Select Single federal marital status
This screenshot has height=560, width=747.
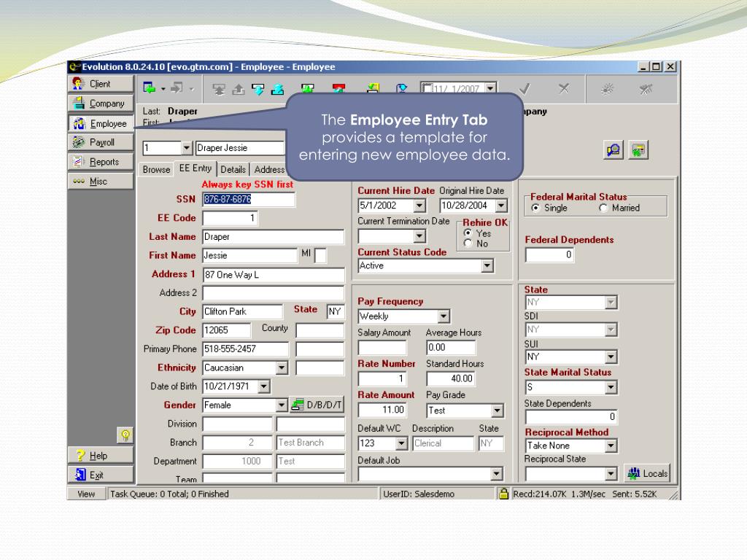pos(535,208)
